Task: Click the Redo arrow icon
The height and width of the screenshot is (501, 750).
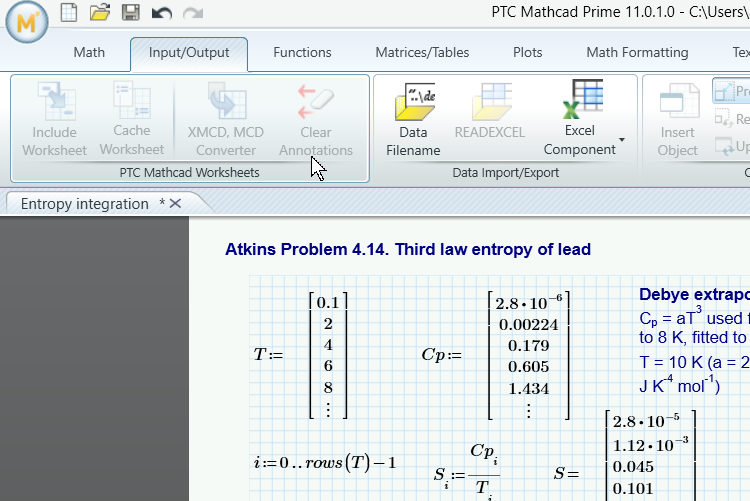Action: [192, 13]
